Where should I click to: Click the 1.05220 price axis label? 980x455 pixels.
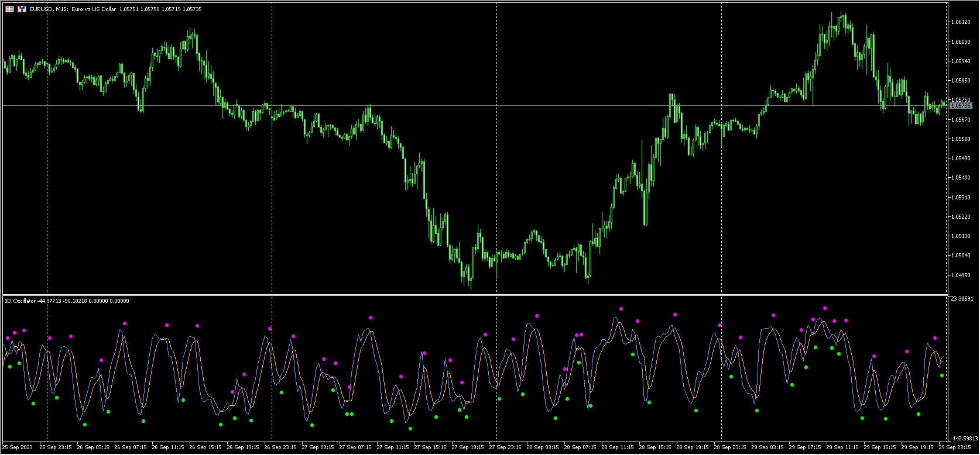(962, 217)
